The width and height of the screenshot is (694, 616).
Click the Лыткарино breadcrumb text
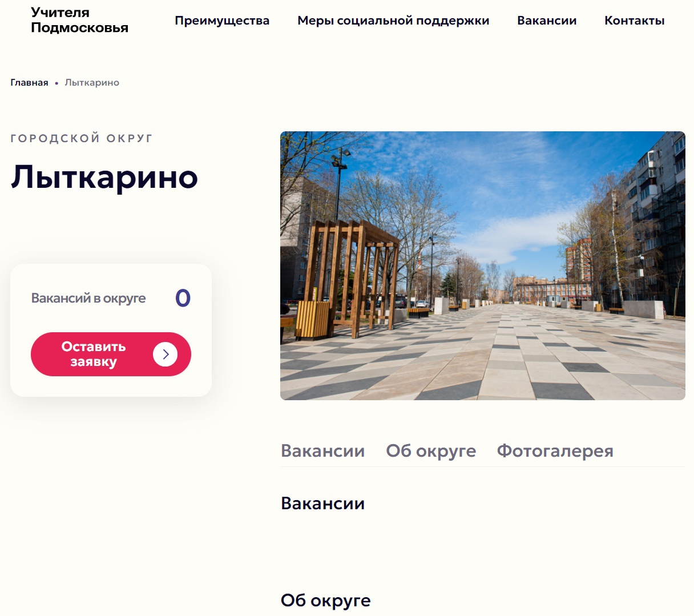[92, 82]
